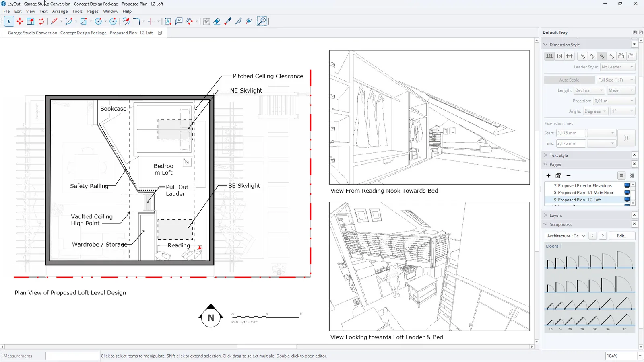Choose the Arc drawing tool
Screen dimensions: 644x362
point(69,21)
